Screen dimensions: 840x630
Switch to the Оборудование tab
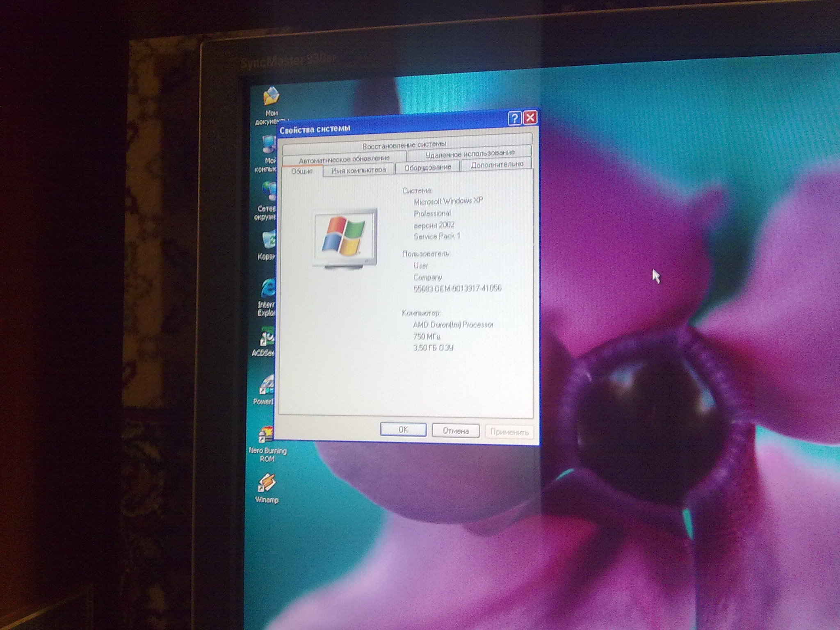427,167
